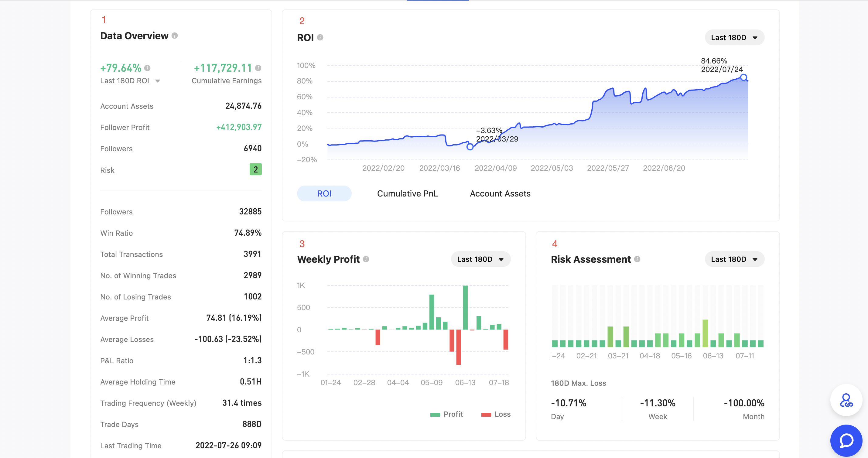Open ROI chart Last 180D dropdown
This screenshot has height=458, width=868.
734,37
